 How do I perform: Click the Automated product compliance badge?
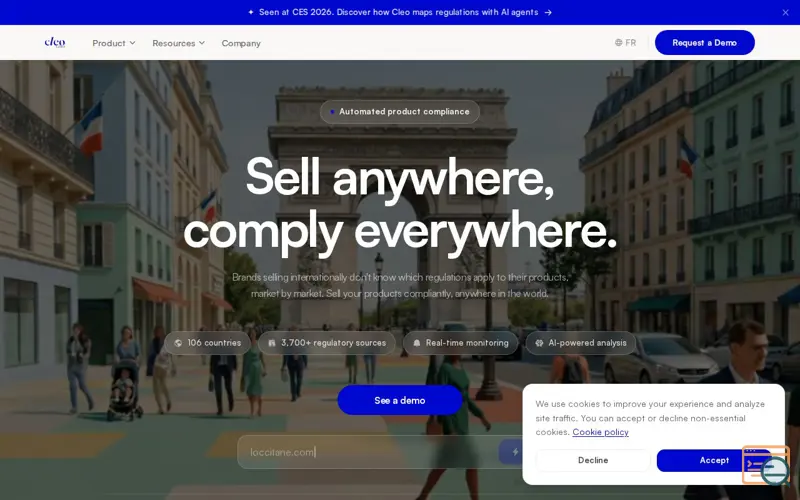(x=399, y=112)
